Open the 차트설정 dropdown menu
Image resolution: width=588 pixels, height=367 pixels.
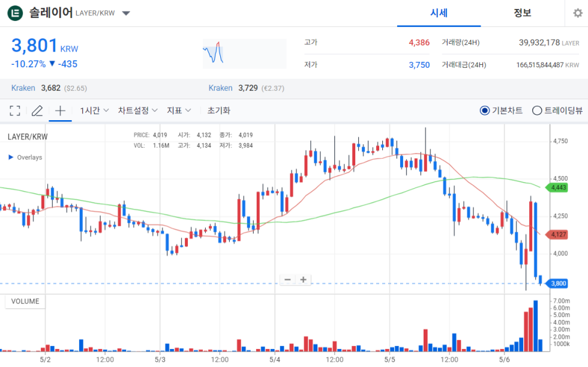[x=137, y=111]
